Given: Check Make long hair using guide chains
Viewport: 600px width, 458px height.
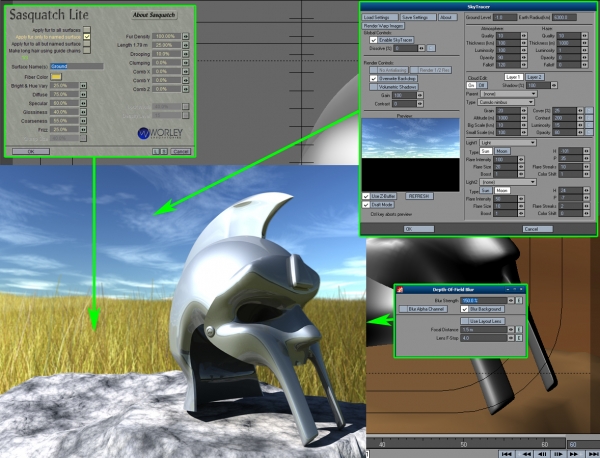Looking at the screenshot, I should coord(87,50).
